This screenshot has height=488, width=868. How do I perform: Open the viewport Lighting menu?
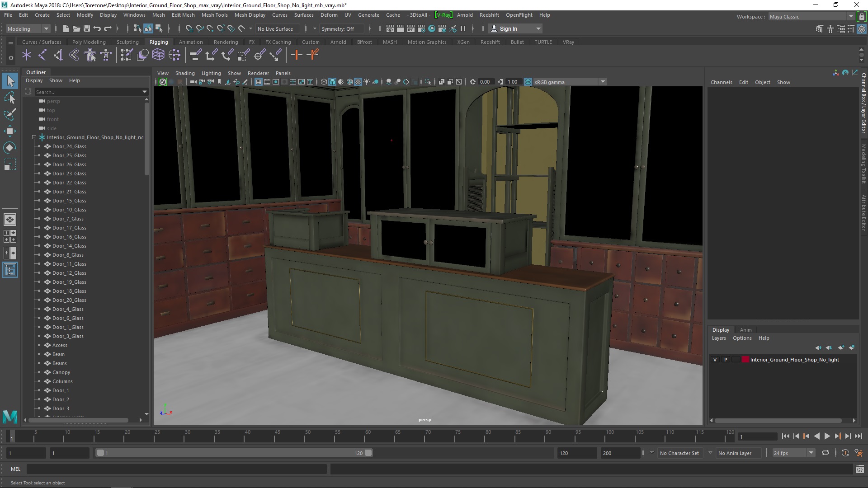pos(211,73)
